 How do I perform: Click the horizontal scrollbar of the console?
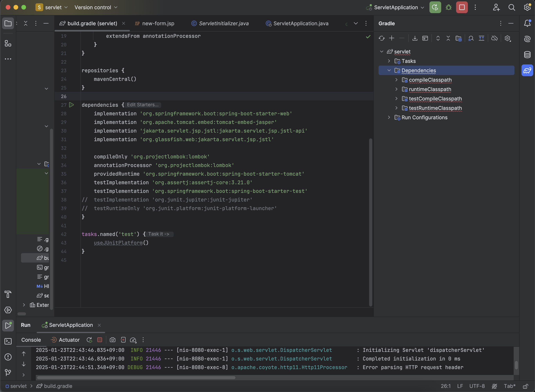(136, 378)
